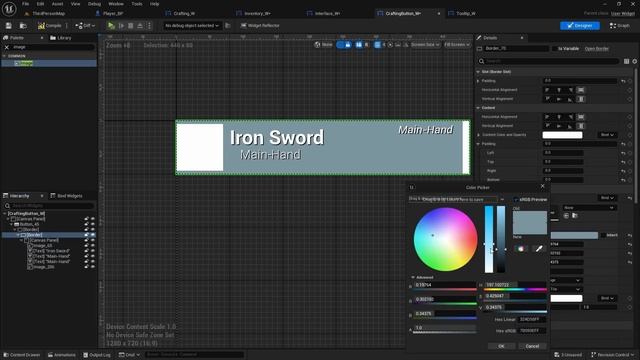Viewport: 640px width, 360px height.
Task: Switch to Graph mode
Action: point(620,25)
